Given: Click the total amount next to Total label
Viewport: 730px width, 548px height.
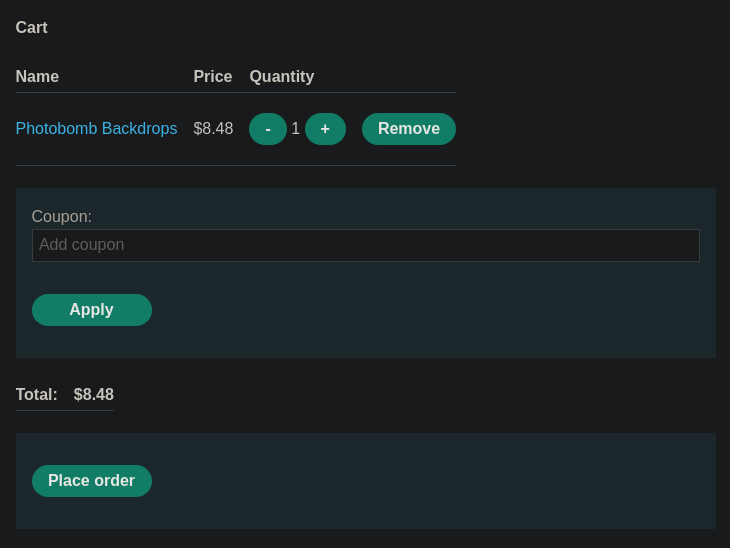Looking at the screenshot, I should coord(94,394).
